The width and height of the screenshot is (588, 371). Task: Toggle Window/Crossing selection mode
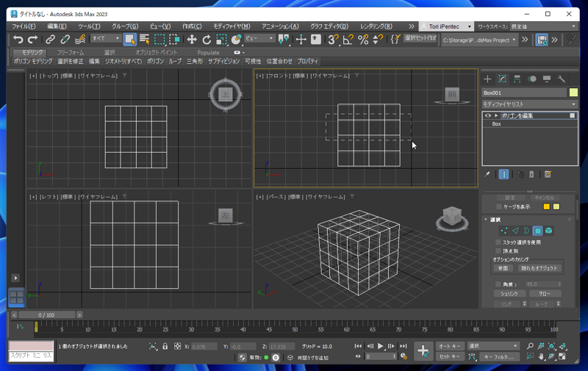(x=174, y=40)
